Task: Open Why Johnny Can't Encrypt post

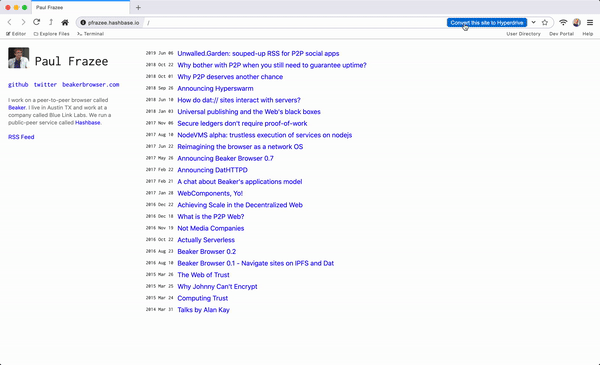Action: coord(217,287)
